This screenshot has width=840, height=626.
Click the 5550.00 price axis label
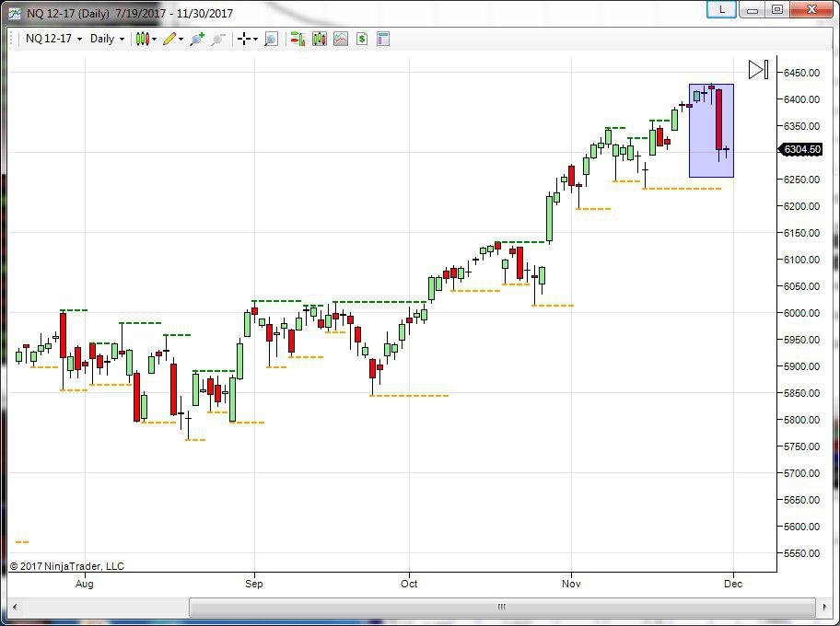801,553
